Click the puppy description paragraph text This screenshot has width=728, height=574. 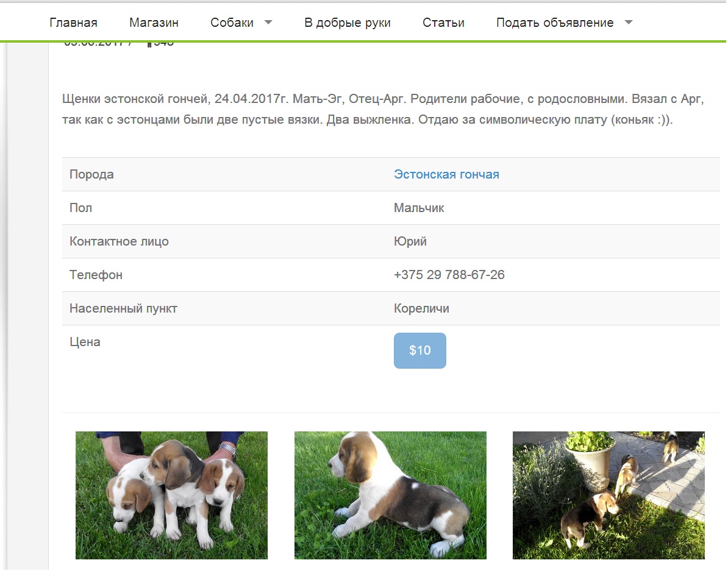click(x=382, y=108)
